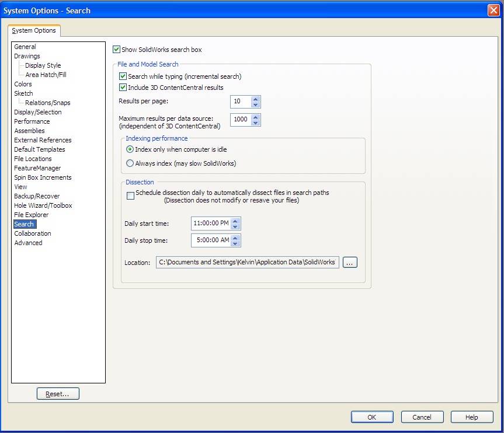Open Assemblies options category
Viewport: 504px width, 433px height.
pyautogui.click(x=30, y=131)
